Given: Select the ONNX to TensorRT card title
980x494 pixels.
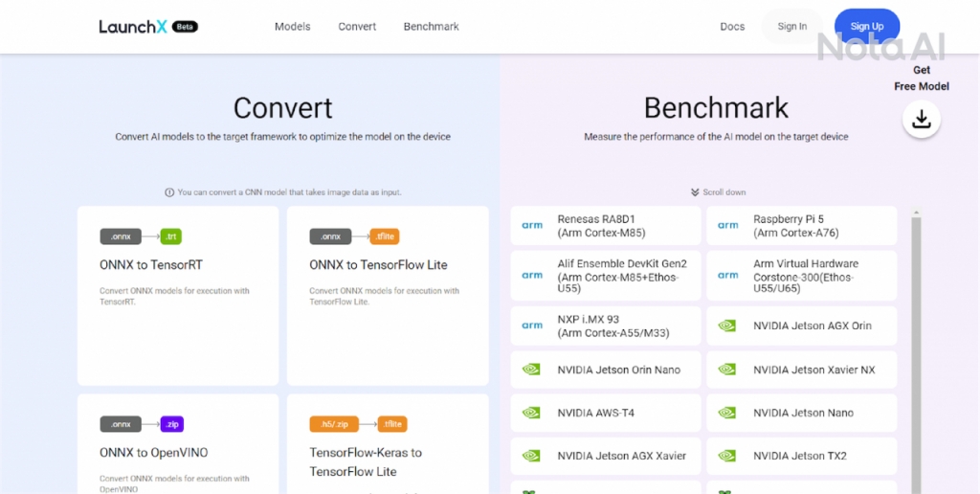Looking at the screenshot, I should [150, 264].
